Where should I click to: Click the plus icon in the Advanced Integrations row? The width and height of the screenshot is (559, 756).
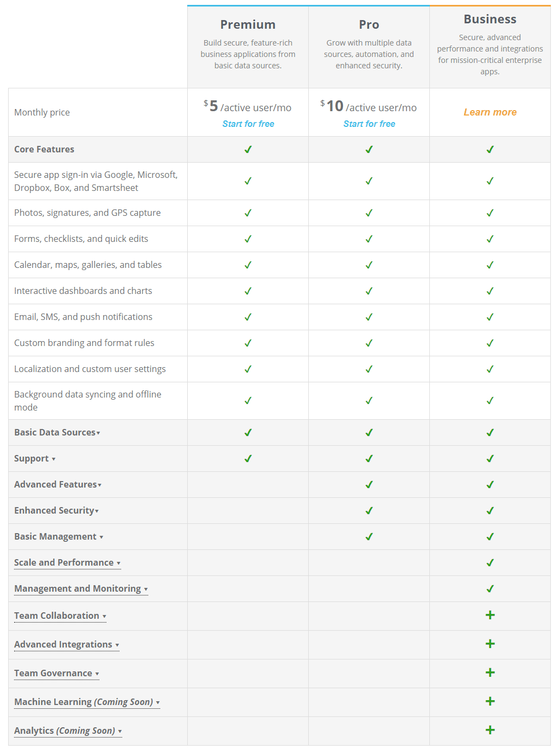point(490,644)
